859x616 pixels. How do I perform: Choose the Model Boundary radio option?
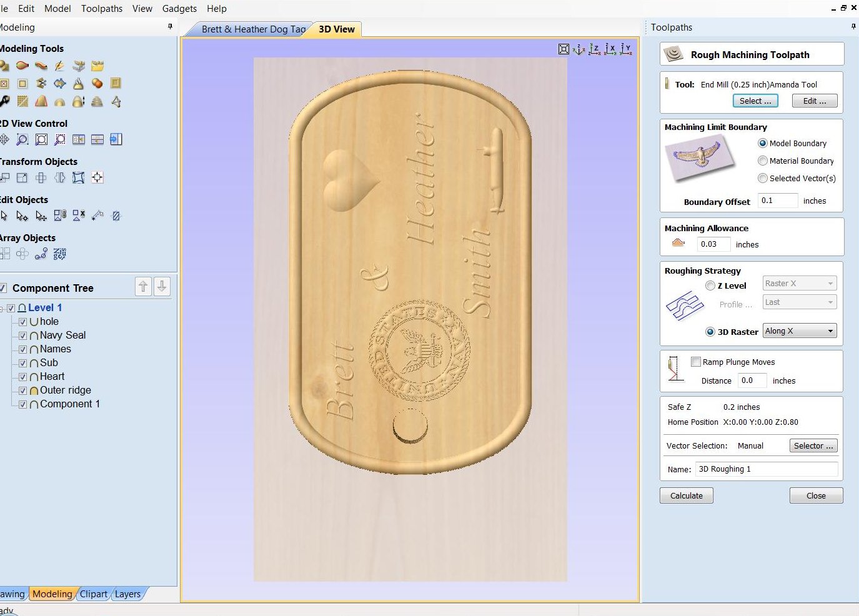click(x=762, y=143)
